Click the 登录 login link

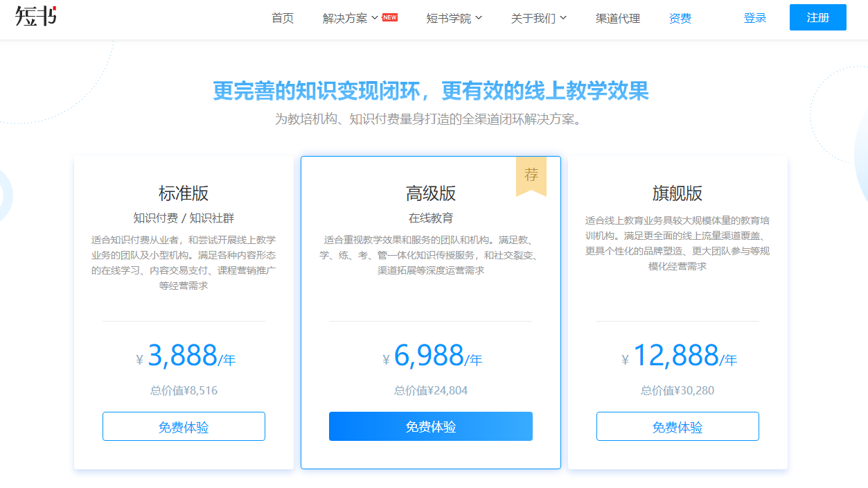[755, 18]
